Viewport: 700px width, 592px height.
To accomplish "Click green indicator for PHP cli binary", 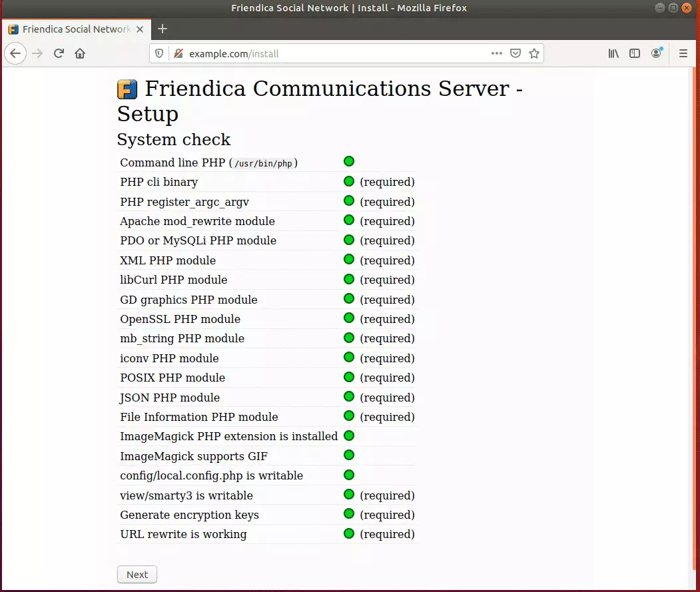I will [349, 181].
